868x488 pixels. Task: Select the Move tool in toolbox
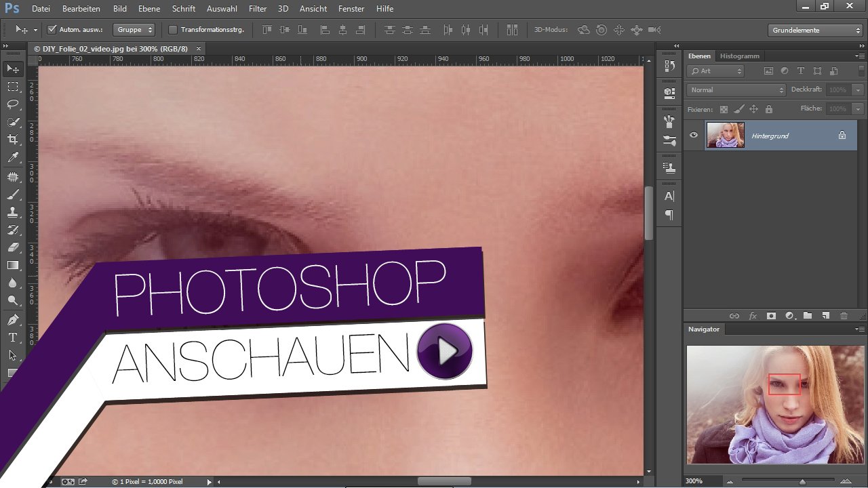(x=13, y=69)
